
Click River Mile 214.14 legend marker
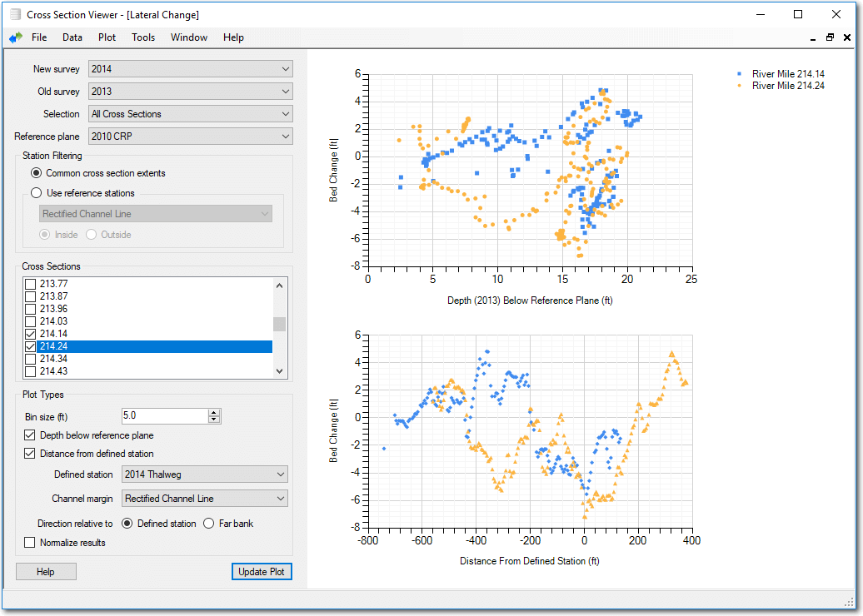click(x=741, y=74)
